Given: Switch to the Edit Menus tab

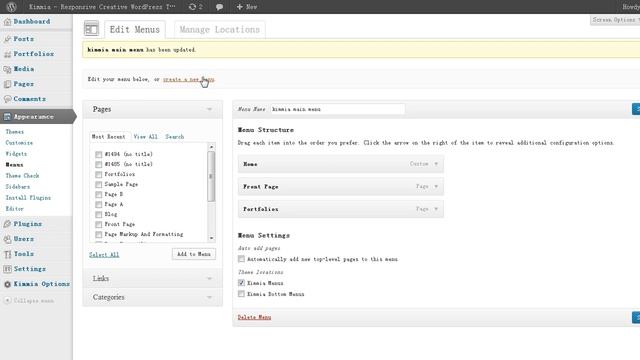Looking at the screenshot, I should [135, 29].
